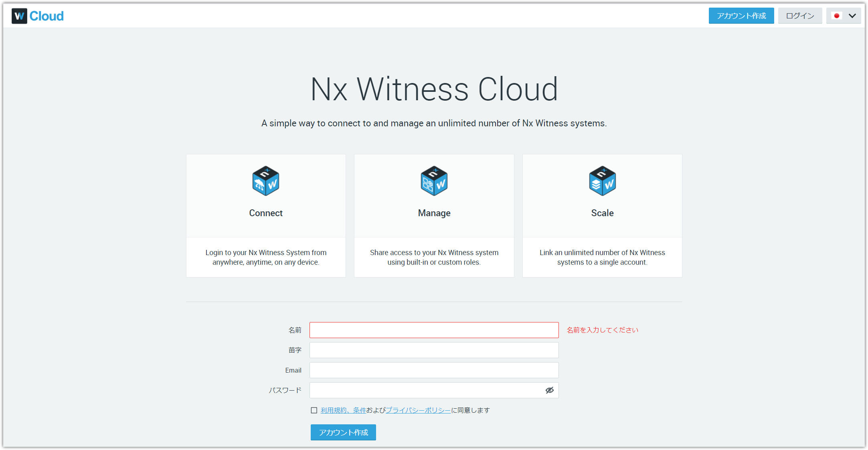Toggle password visibility eye icon
Viewport: 868px width, 450px height.
pos(549,390)
